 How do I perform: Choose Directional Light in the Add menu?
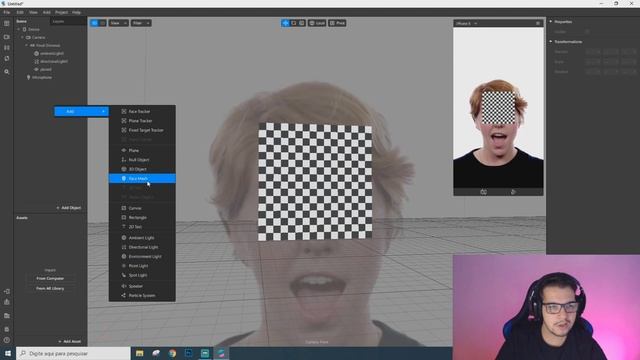click(142, 247)
